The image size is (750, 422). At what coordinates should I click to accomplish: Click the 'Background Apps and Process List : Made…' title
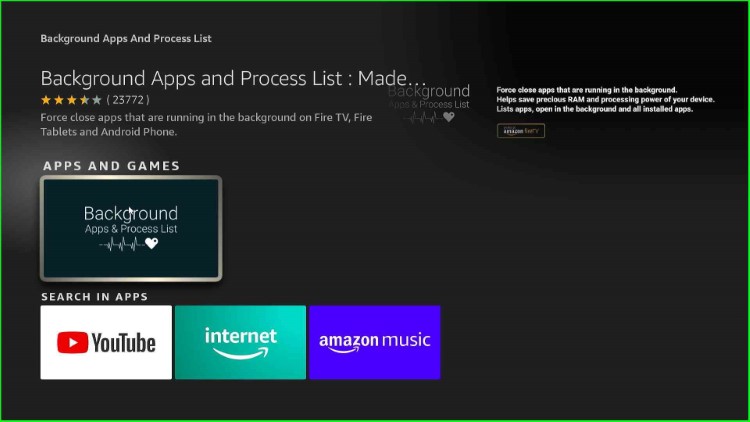[x=233, y=78]
